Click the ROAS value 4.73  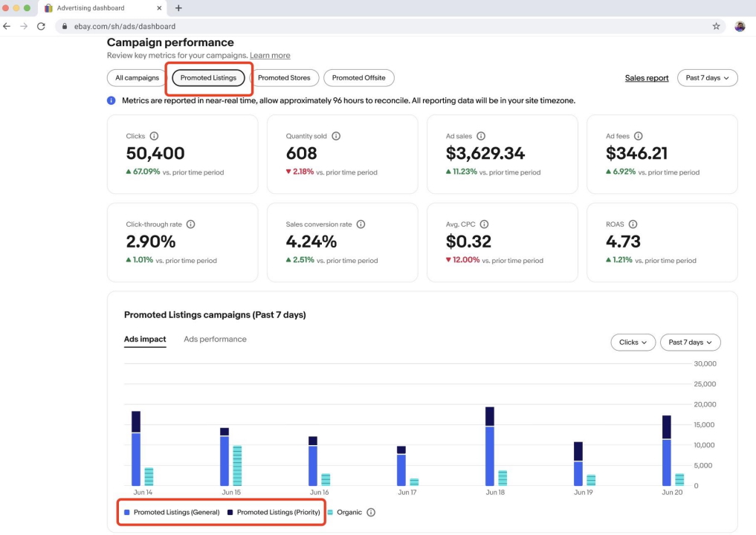tap(623, 241)
